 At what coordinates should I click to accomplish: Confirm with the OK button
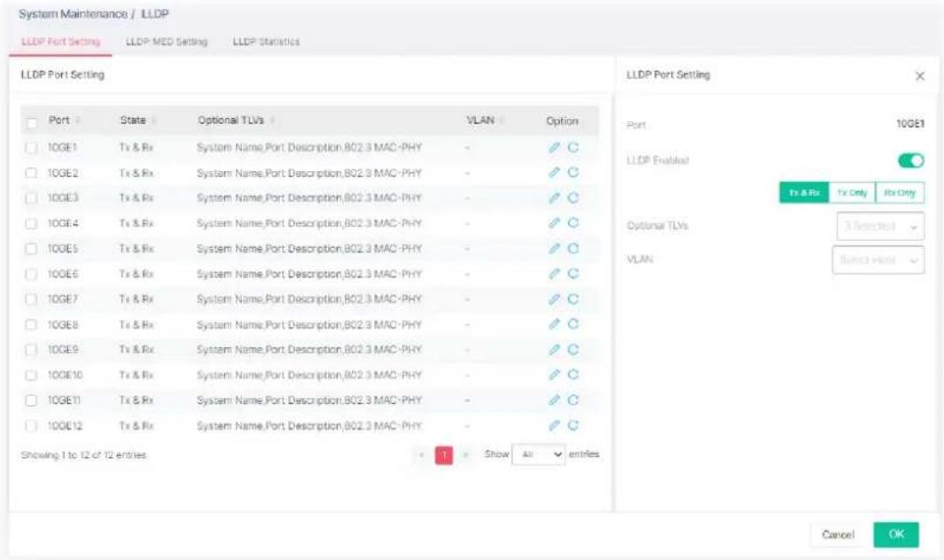[896, 534]
